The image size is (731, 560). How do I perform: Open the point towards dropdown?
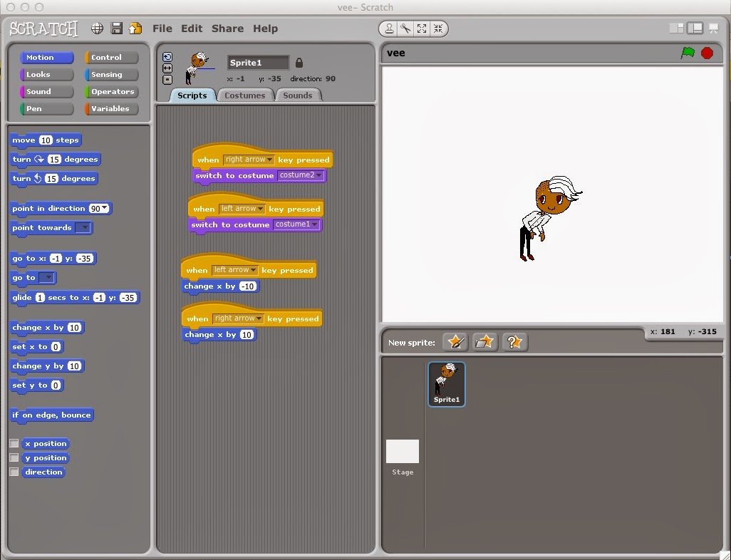point(85,228)
